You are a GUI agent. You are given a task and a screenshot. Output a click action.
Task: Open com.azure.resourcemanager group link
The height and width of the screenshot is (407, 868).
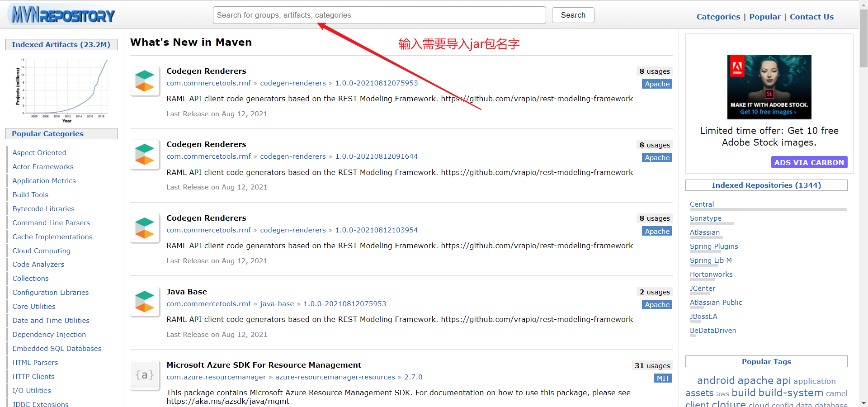coord(216,377)
